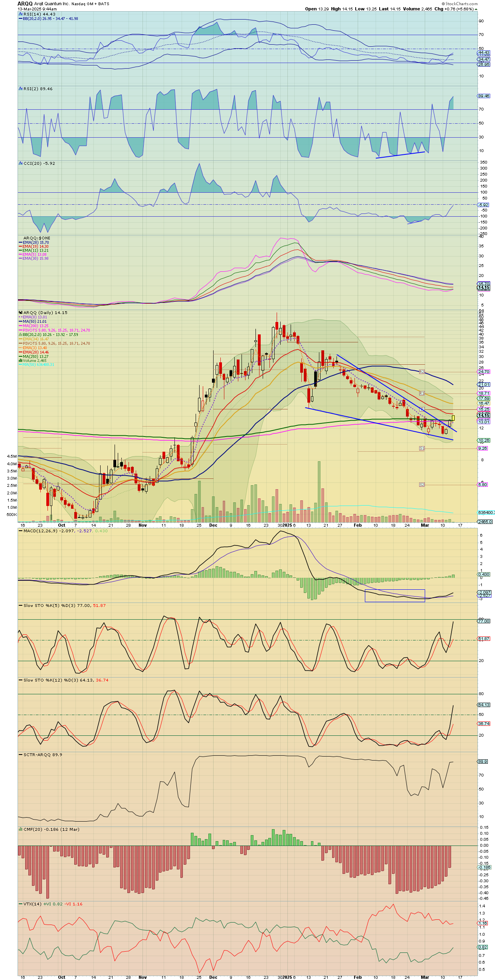
Task: Click the CCI(20) -5.92 panel label
Action: [39, 164]
